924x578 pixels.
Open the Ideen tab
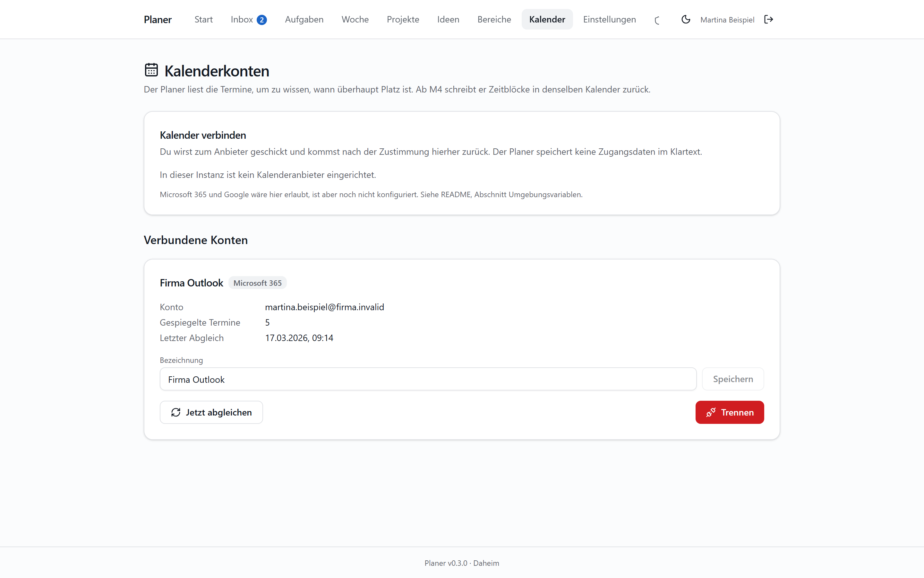(448, 20)
